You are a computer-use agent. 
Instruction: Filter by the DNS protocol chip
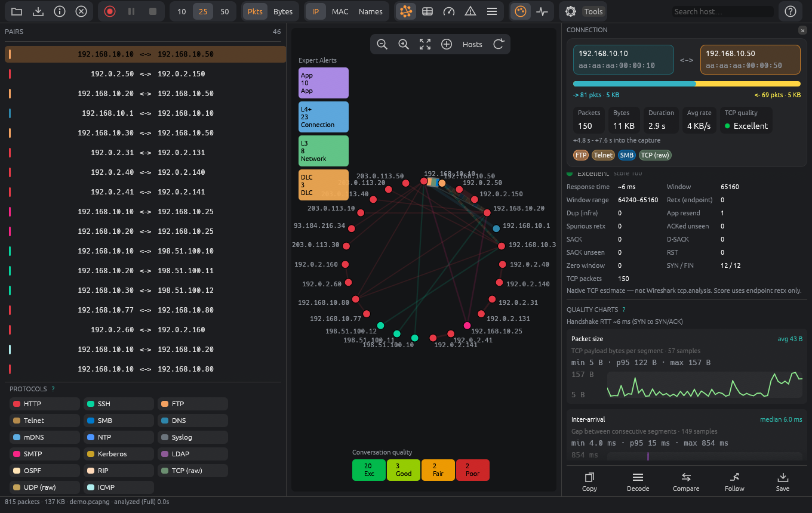point(193,421)
